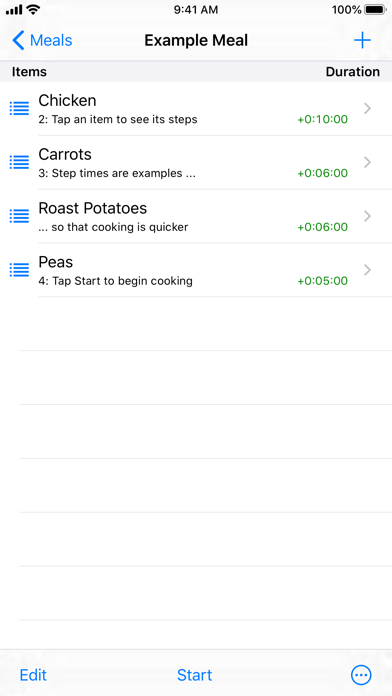392x696 pixels.
Task: Tap Edit in the bottom toolbar
Action: click(33, 675)
